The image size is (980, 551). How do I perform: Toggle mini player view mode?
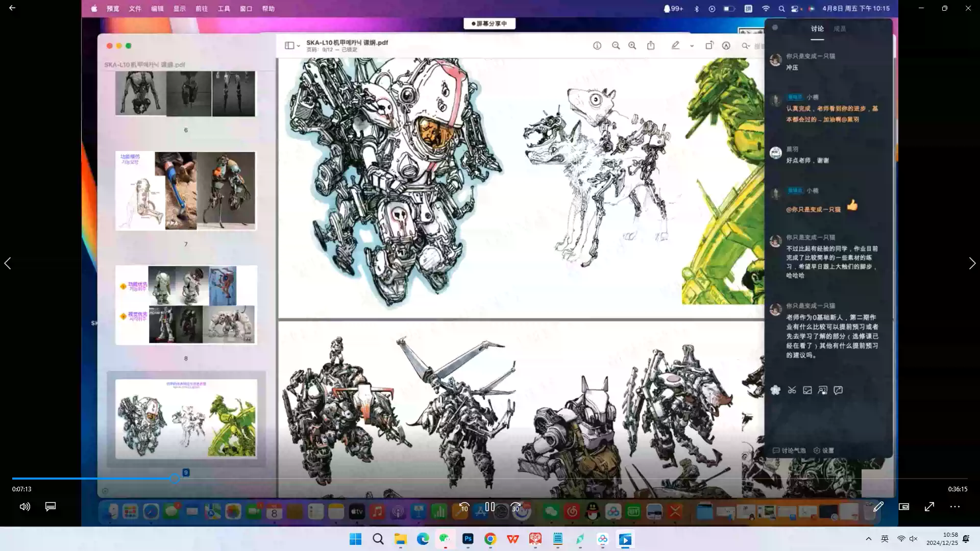tap(904, 507)
